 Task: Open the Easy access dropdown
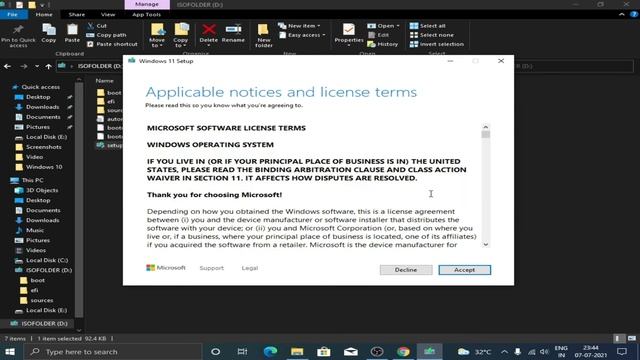click(x=302, y=35)
